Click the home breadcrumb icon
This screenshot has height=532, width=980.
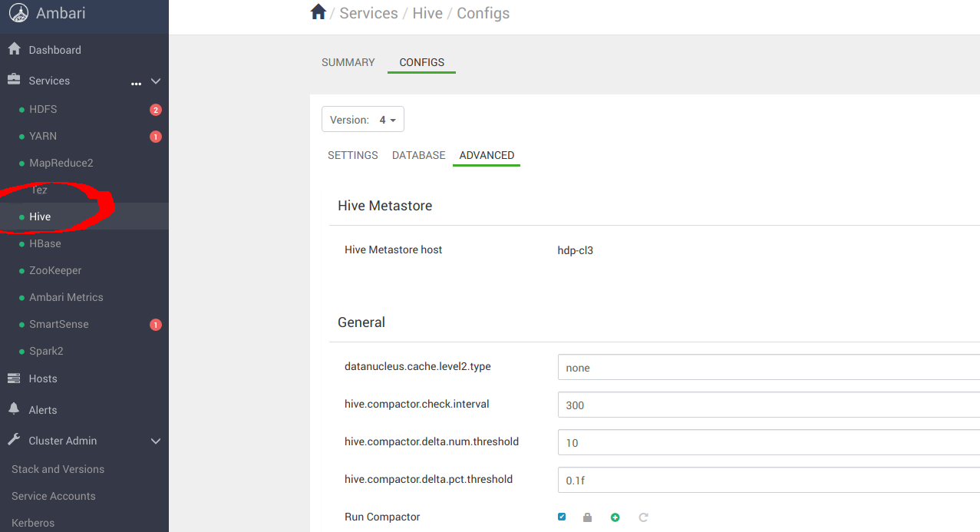(318, 12)
